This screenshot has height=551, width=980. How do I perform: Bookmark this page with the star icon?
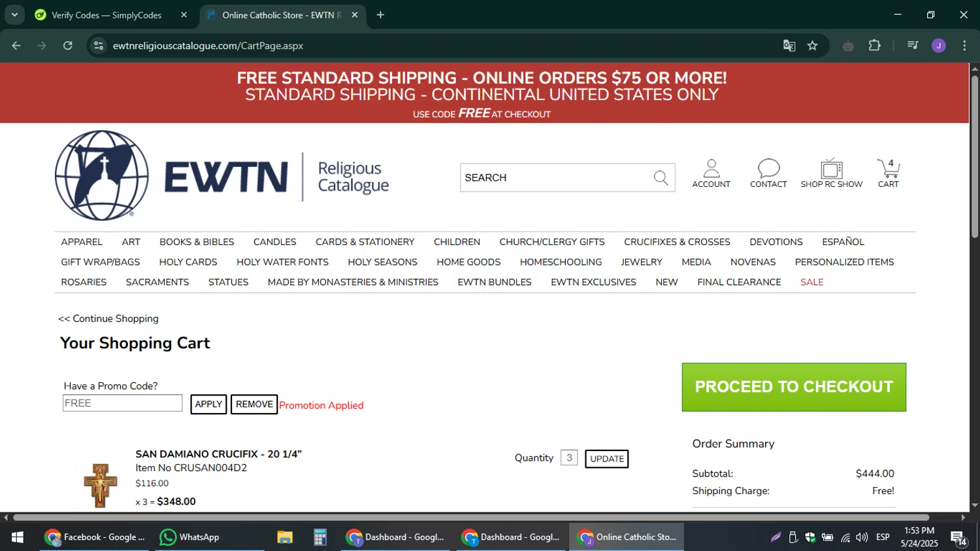click(812, 46)
